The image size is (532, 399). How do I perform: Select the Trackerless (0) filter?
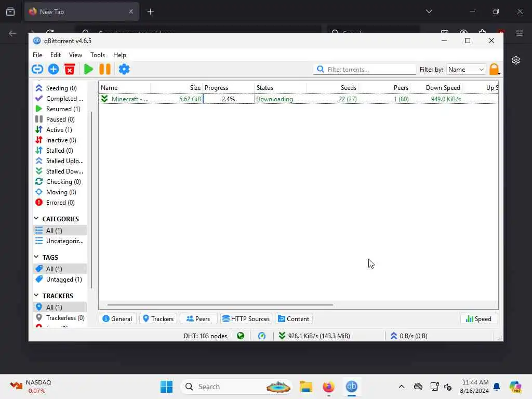click(60, 317)
